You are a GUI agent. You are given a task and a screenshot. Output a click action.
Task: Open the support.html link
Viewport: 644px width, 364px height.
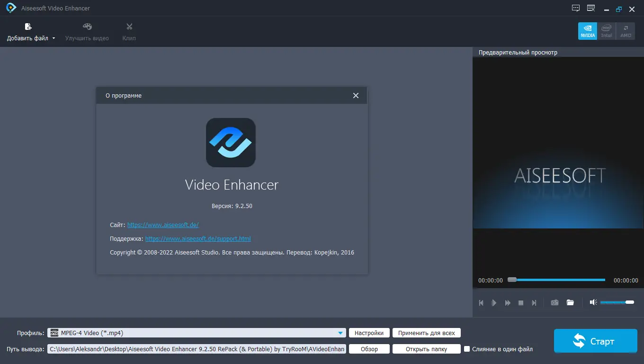198,238
